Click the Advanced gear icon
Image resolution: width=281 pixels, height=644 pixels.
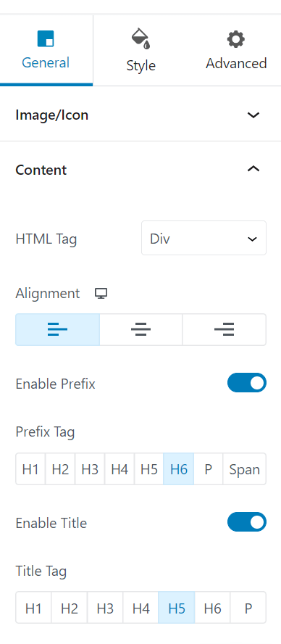click(x=236, y=39)
